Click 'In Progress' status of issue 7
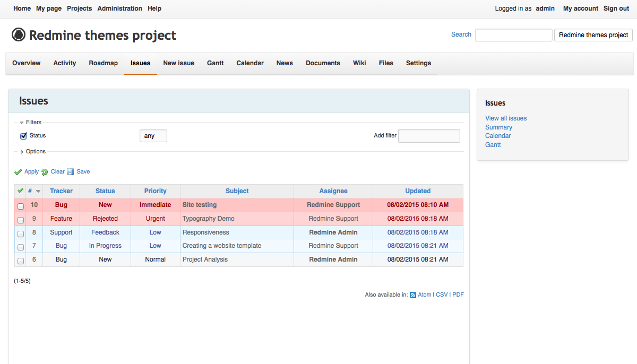The image size is (637, 364). pyautogui.click(x=105, y=246)
